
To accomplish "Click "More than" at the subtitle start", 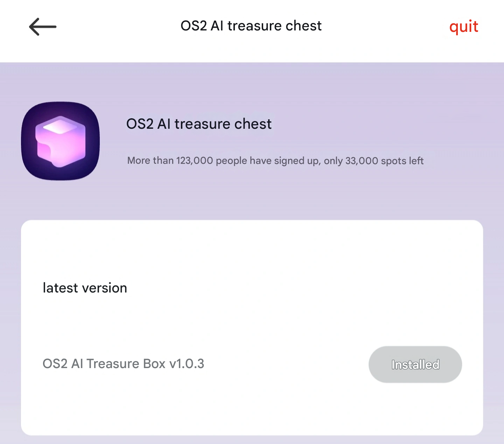I will [150, 161].
